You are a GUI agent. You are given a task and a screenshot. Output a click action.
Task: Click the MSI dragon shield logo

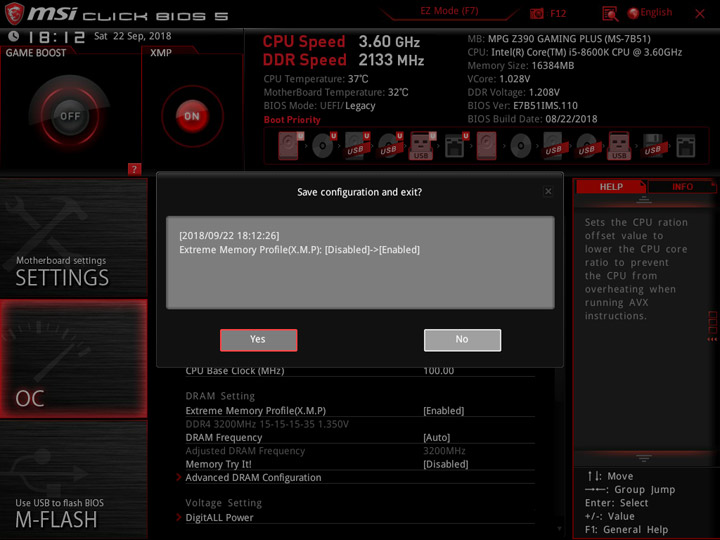tap(14, 13)
